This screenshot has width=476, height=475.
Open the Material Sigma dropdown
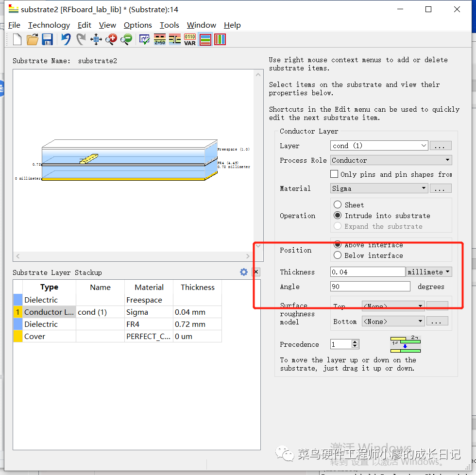[379, 188]
